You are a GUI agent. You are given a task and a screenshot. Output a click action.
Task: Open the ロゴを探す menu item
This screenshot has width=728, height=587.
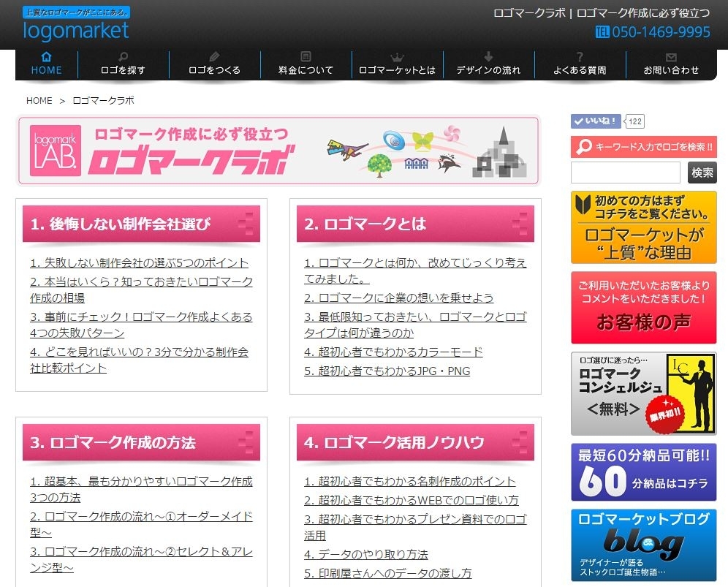coord(123,64)
